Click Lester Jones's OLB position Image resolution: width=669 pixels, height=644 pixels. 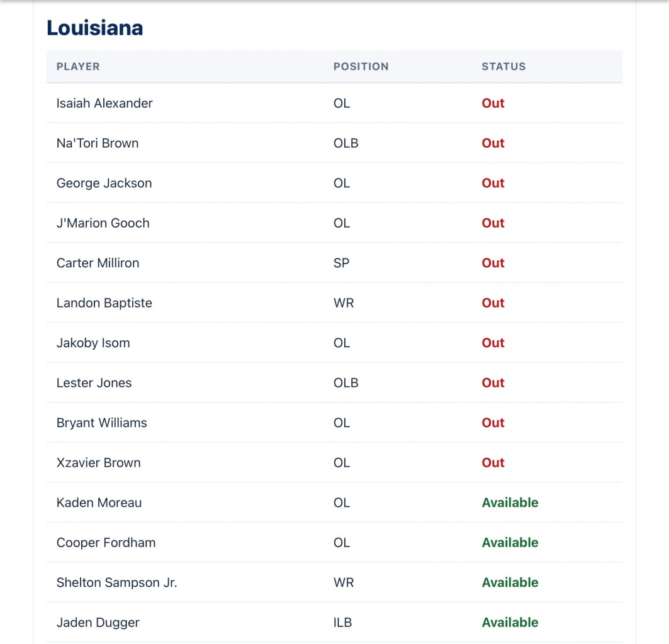(346, 383)
